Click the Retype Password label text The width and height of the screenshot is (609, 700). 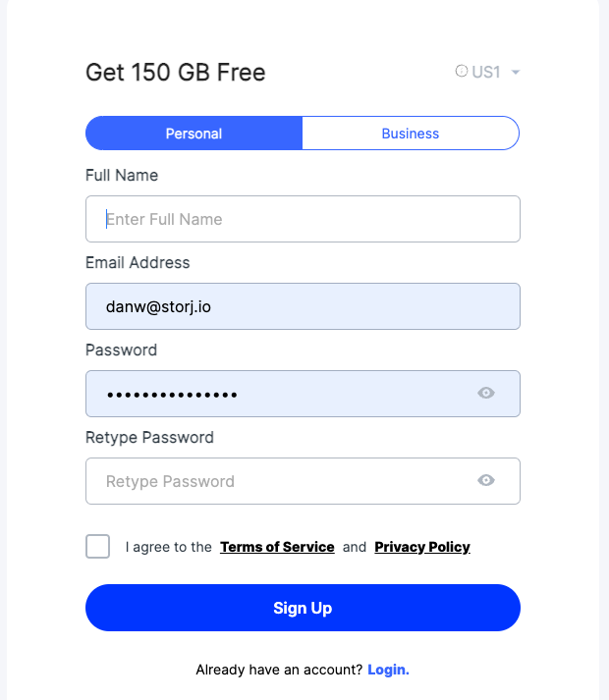149,438
